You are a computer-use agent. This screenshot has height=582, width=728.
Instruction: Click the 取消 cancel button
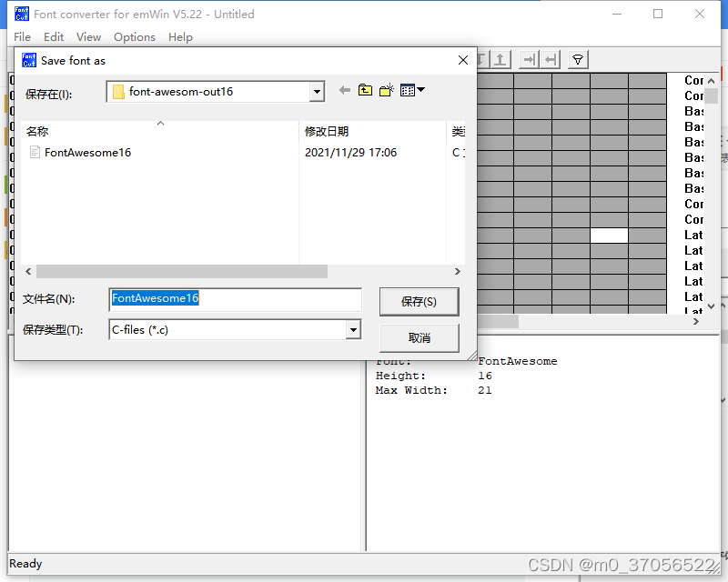pos(420,338)
